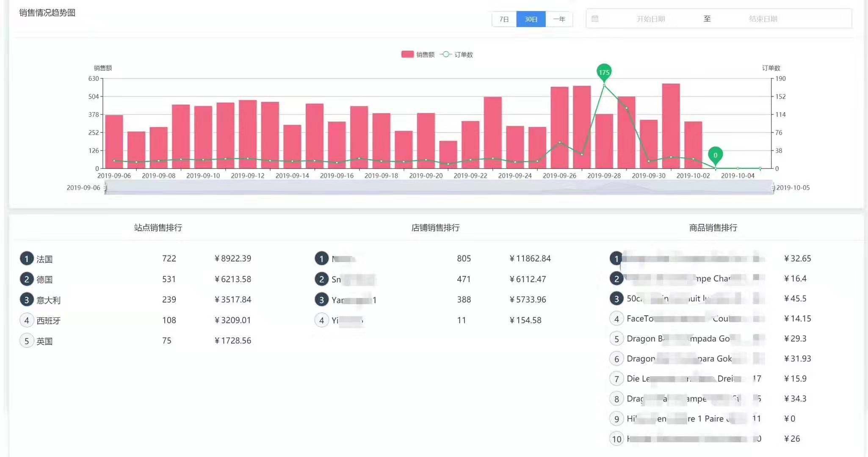Click the ¥11862.84 store sales amount
This screenshot has width=868, height=457.
coord(530,259)
